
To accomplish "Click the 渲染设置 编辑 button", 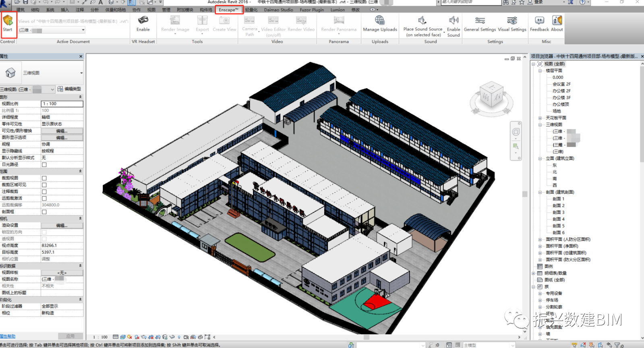I will 62,226.
